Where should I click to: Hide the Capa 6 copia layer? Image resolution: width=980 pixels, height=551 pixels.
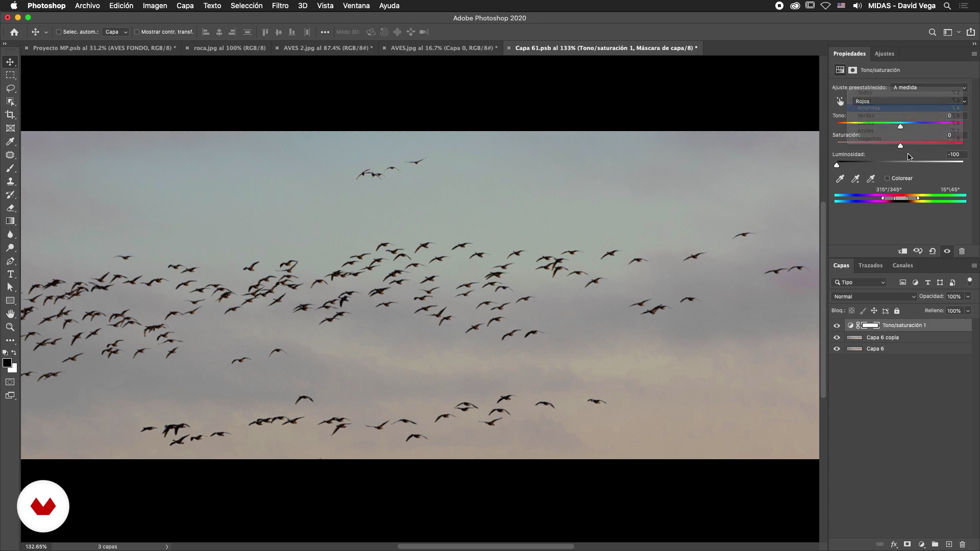[x=837, y=338]
